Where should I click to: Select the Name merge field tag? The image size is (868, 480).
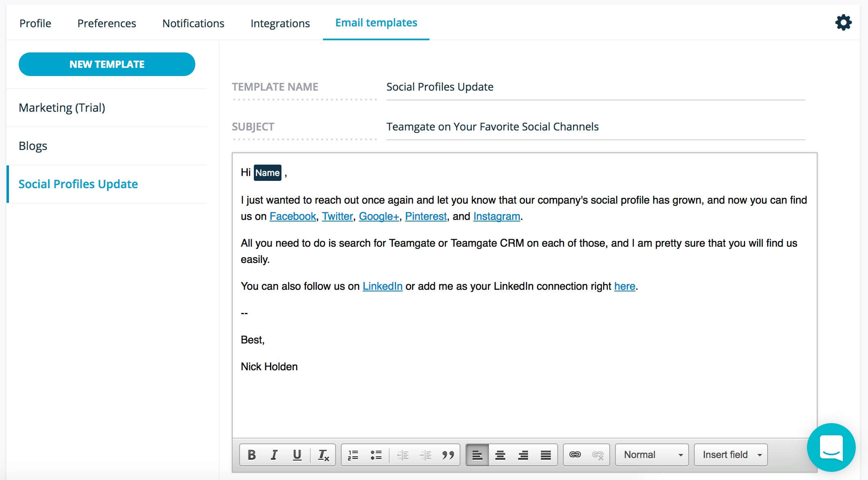(x=267, y=173)
